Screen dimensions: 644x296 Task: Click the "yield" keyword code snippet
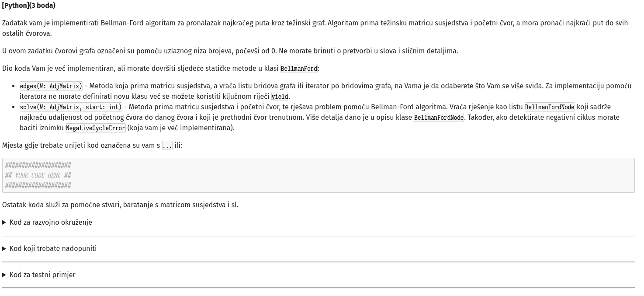tap(280, 97)
